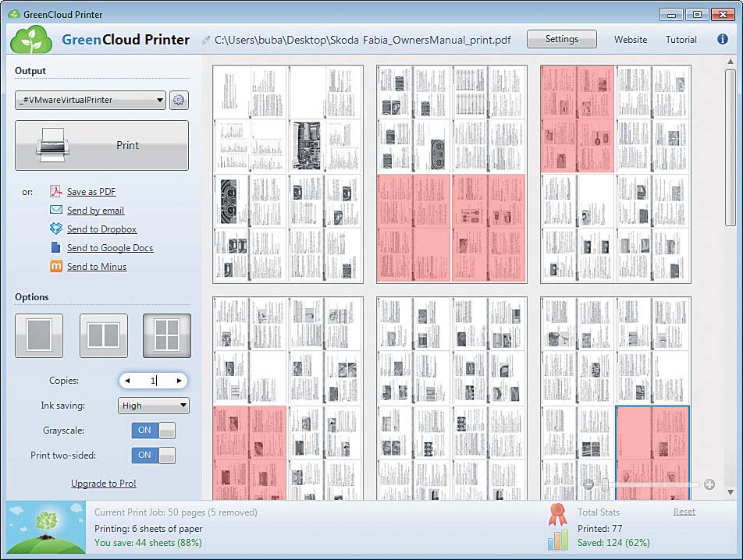Click 'Printed: 77' text

tap(600, 528)
